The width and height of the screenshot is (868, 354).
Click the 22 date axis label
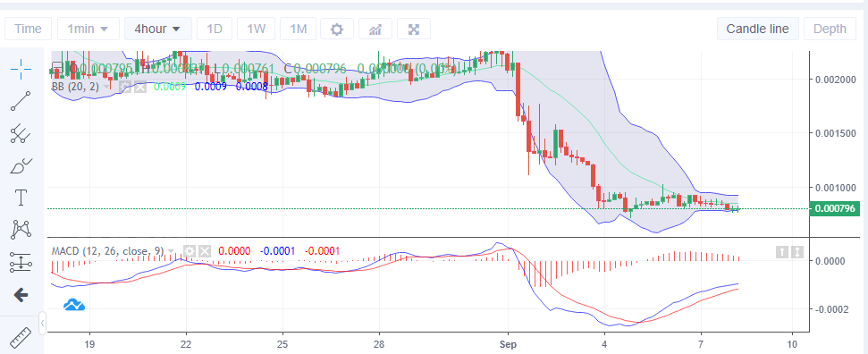[x=186, y=343]
